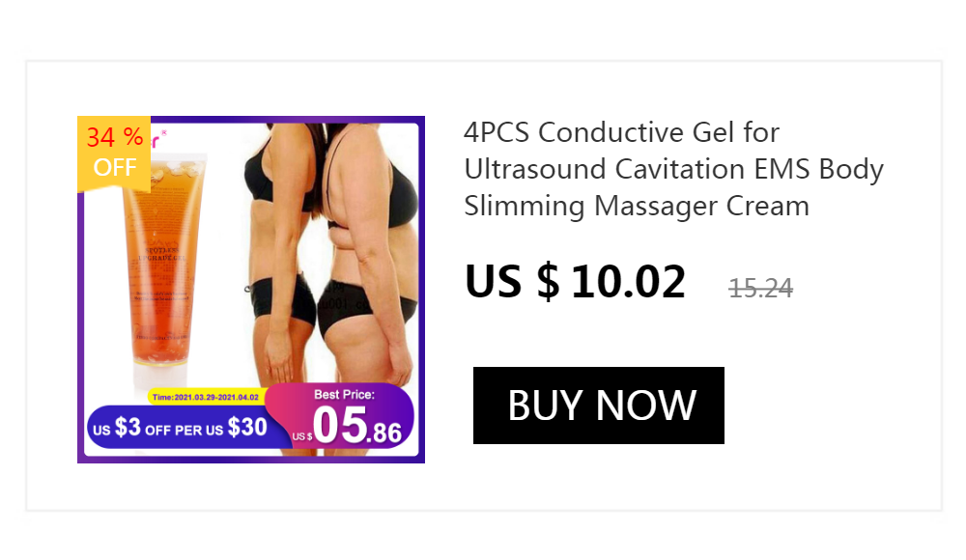
Task: Click the black BUY NOW button
Action: [598, 406]
